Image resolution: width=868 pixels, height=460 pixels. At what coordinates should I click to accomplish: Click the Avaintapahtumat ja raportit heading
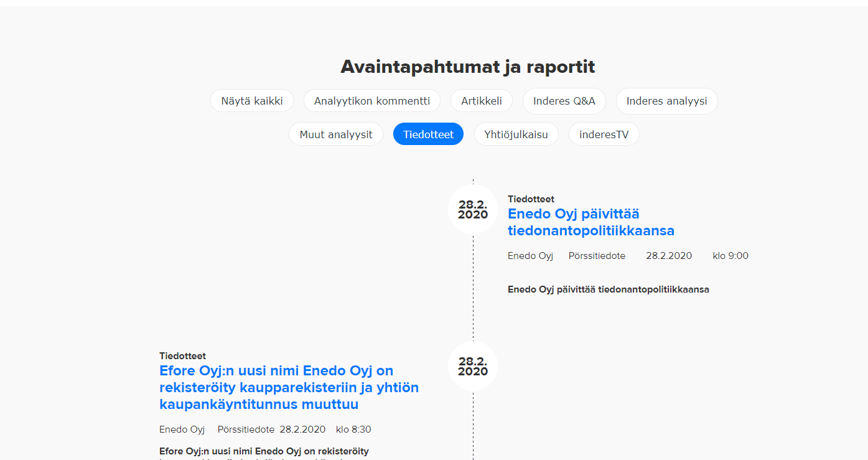467,67
